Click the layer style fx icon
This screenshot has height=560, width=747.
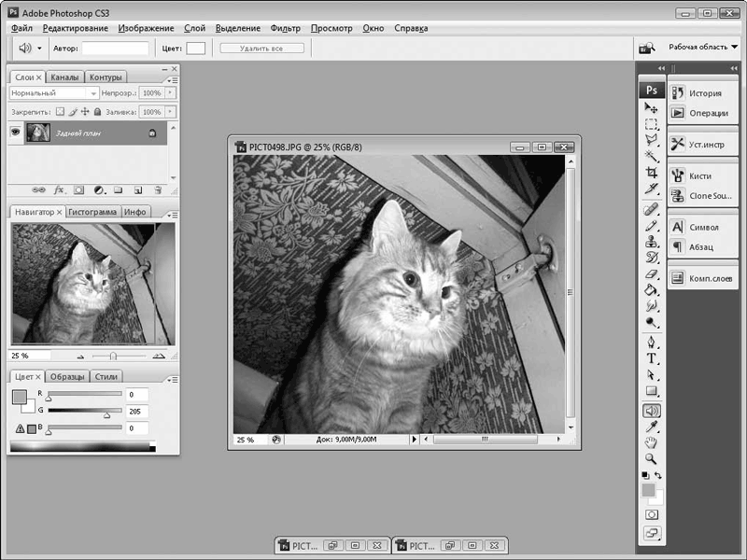[x=59, y=189]
